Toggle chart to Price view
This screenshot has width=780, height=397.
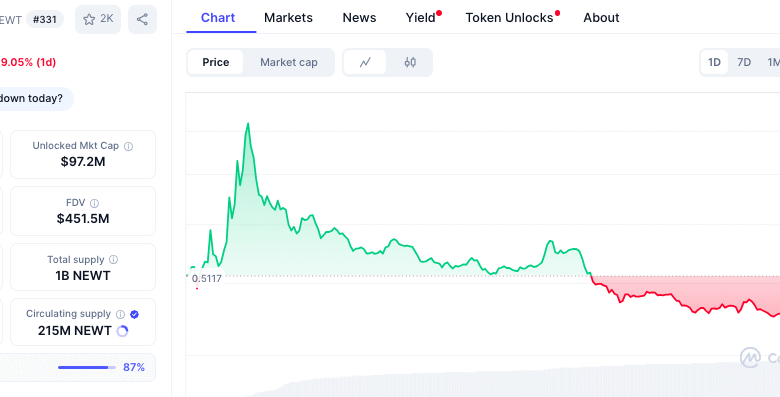coord(215,62)
